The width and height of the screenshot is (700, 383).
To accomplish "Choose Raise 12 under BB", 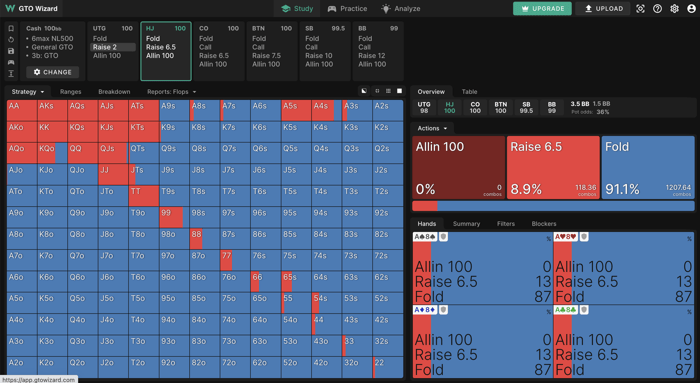I will click(x=371, y=55).
